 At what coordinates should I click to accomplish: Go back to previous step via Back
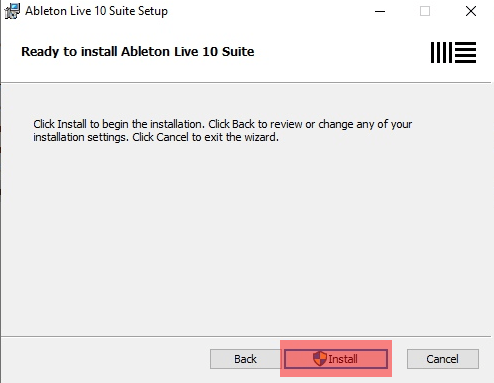pos(245,359)
